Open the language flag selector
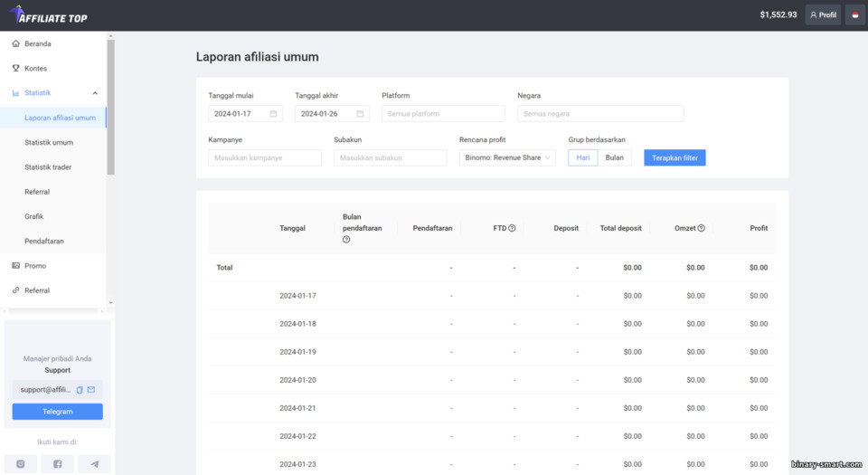 pyautogui.click(x=854, y=15)
